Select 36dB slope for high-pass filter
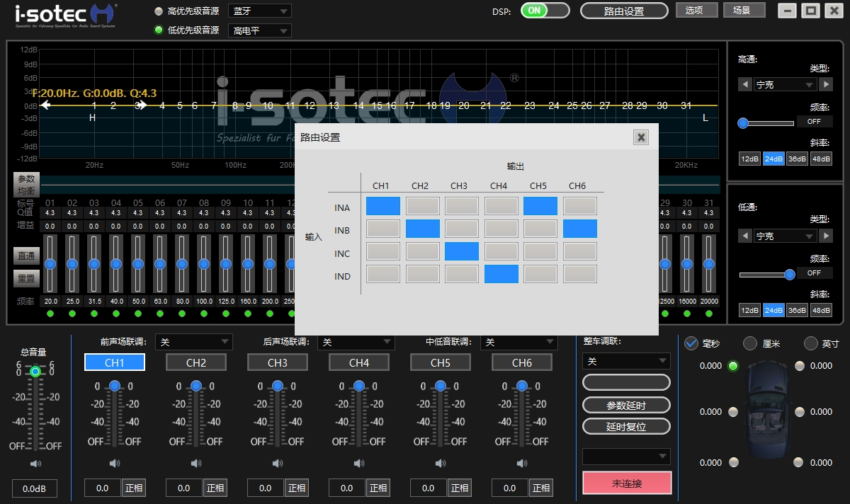This screenshot has width=850, height=504. [798, 159]
